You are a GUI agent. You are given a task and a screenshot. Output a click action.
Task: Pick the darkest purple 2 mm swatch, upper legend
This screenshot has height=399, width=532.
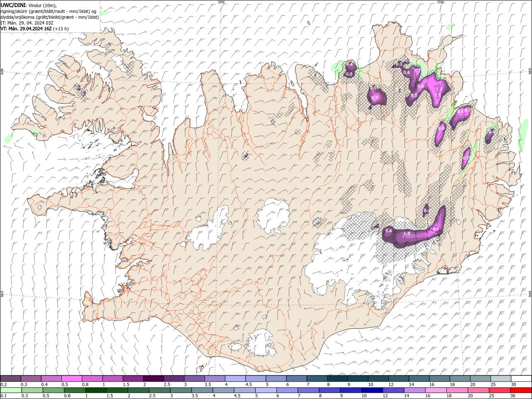click(153, 379)
